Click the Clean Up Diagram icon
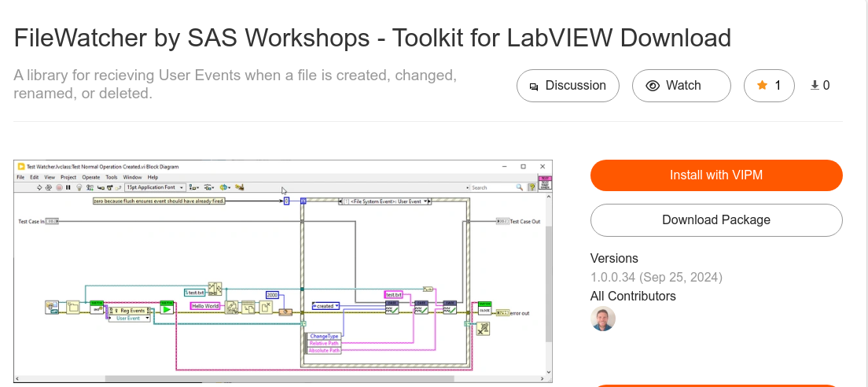Image resolution: width=868 pixels, height=387 pixels. [x=239, y=187]
